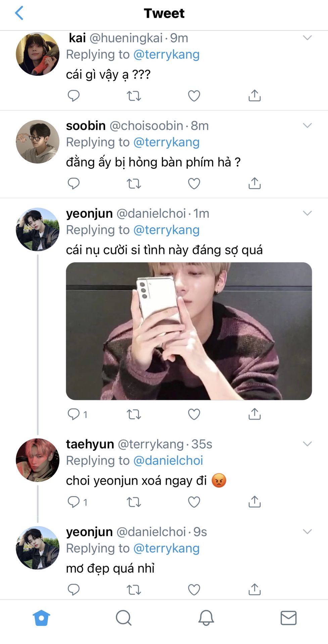Open the chevron menu on taehyun's tweet
Screen dimensions: 328x644
[x=307, y=444]
